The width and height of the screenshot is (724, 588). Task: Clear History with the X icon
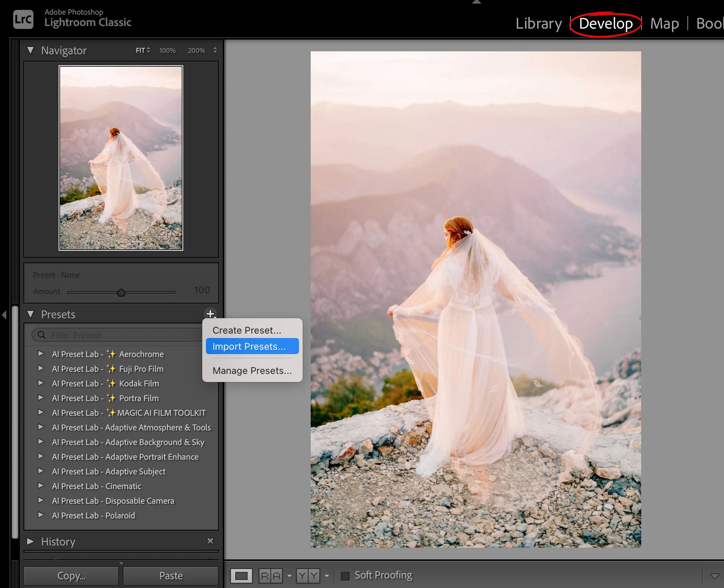[210, 541]
